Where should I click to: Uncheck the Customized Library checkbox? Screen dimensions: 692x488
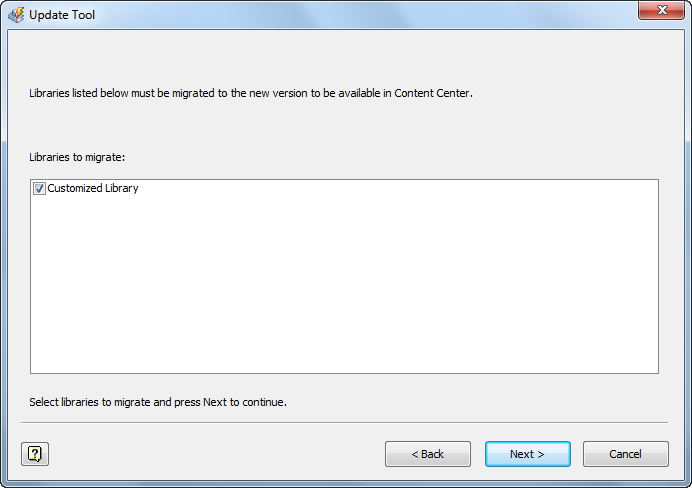click(40, 188)
